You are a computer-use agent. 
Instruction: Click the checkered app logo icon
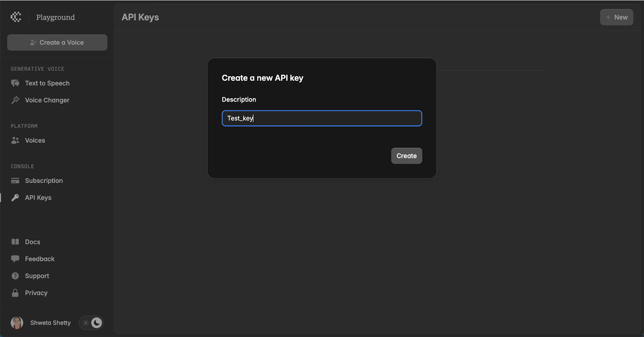click(x=16, y=17)
